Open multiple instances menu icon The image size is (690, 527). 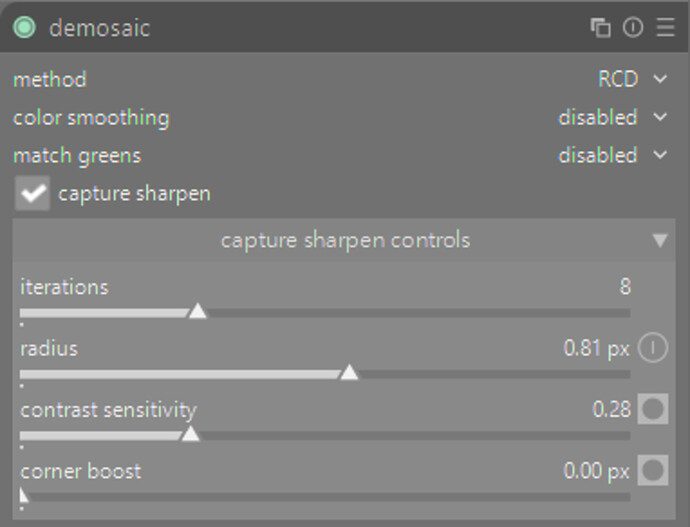(601, 28)
